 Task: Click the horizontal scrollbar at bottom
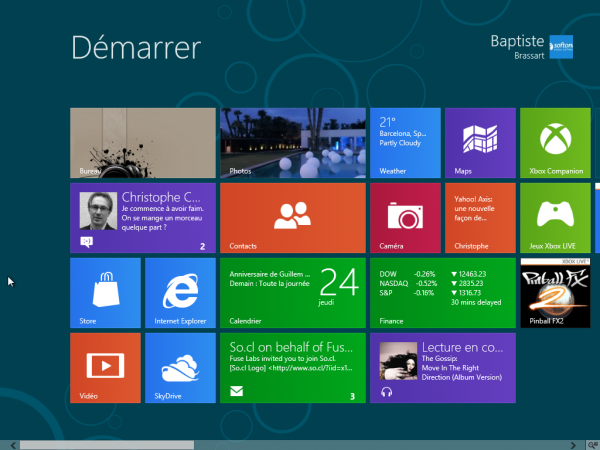tap(108, 444)
